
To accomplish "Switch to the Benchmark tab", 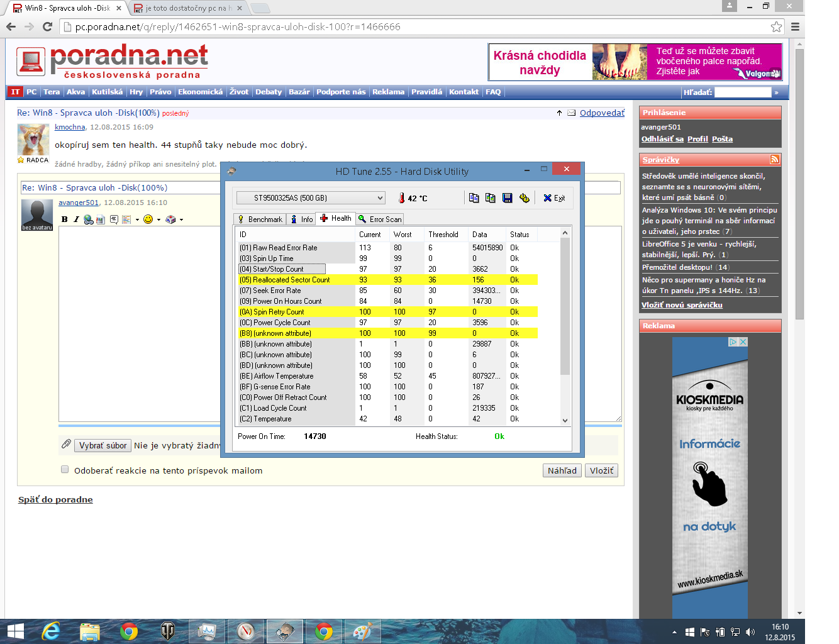I will point(260,219).
